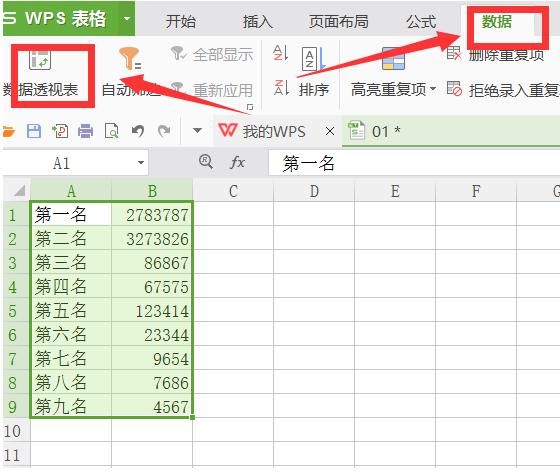Image resolution: width=560 pixels, height=472 pixels.
Task: Click cell with value 4567
Action: (152, 406)
